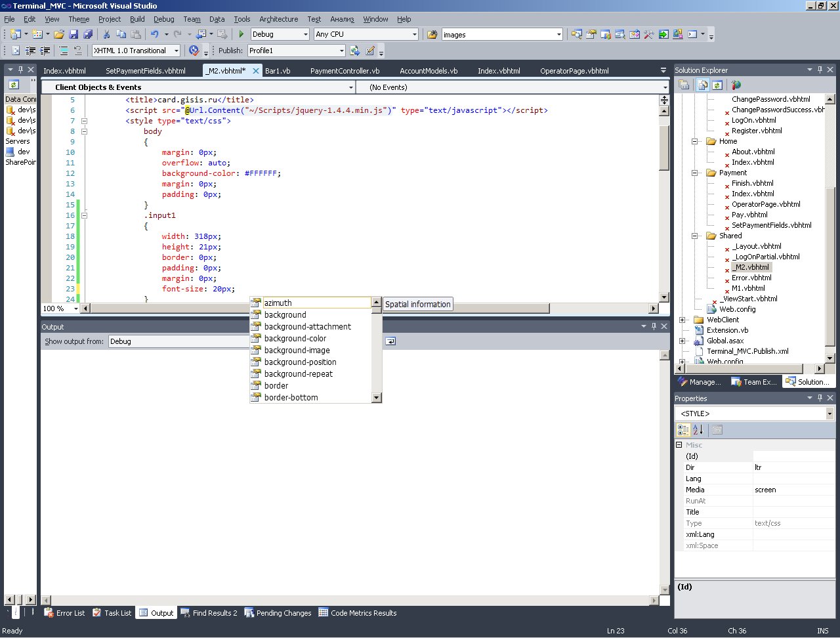Toggle auto-hide pin on Output panel
The height and width of the screenshot is (638, 840).
coord(654,326)
